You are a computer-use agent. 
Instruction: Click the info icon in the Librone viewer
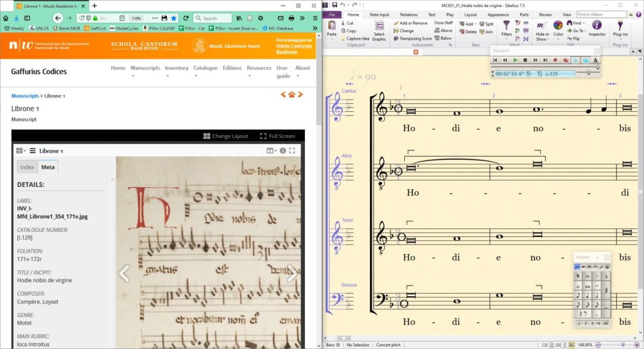click(x=282, y=151)
